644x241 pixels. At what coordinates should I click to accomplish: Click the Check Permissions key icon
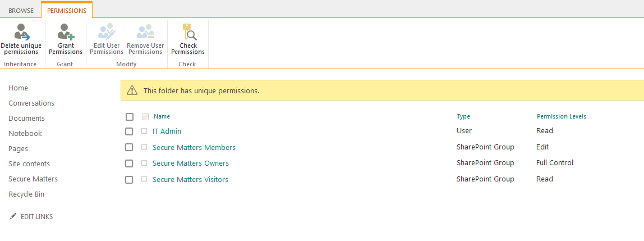(187, 31)
